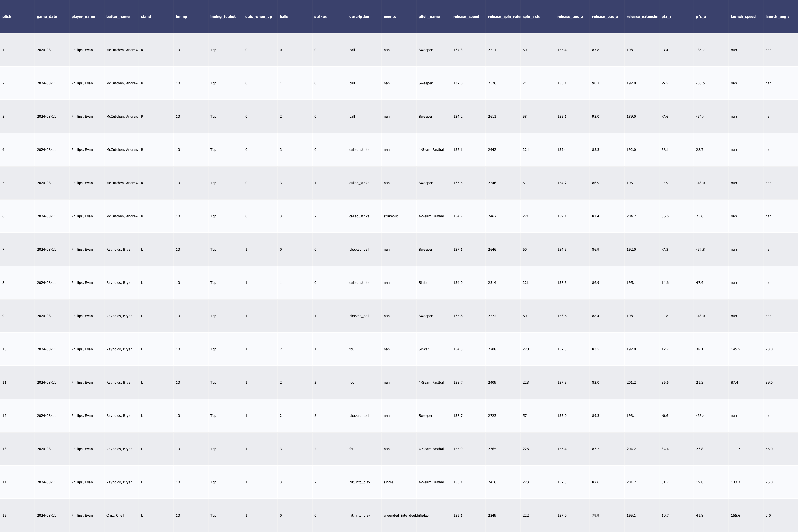Click launch angle value 65.0
The height and width of the screenshot is (532, 798).
(x=769, y=449)
